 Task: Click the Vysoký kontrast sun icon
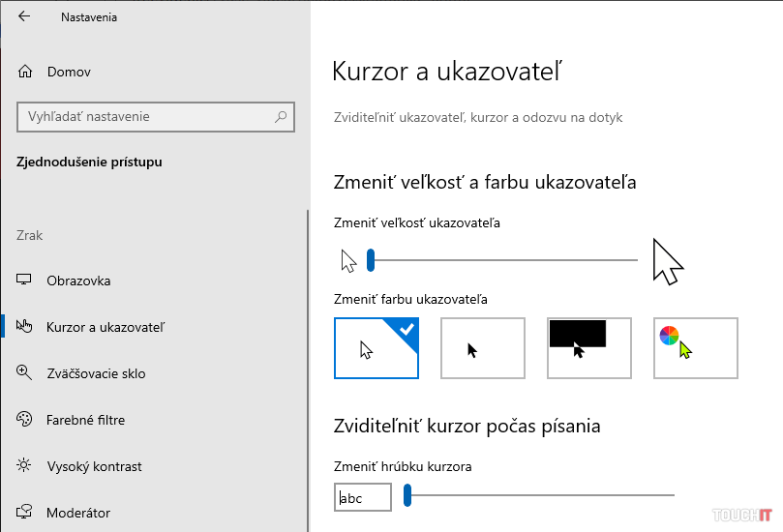click(25, 466)
